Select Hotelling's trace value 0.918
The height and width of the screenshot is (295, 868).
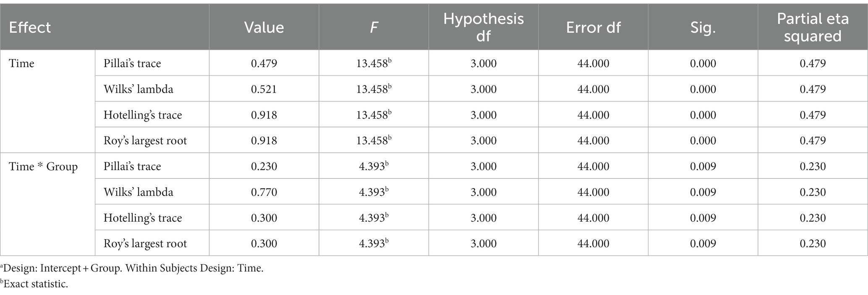coord(264,115)
